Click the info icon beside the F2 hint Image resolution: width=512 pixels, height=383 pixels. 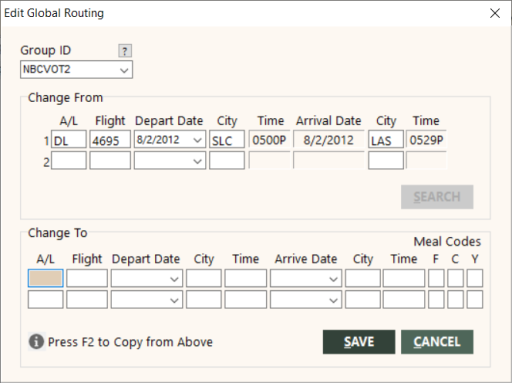(36, 341)
